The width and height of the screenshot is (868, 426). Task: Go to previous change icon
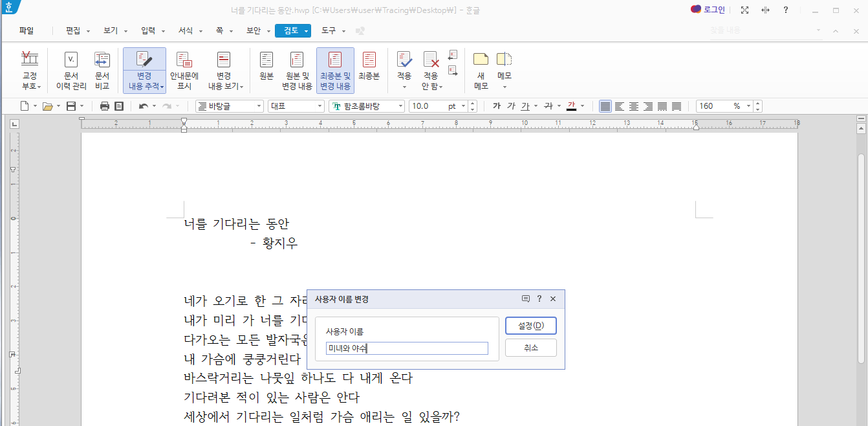click(453, 55)
